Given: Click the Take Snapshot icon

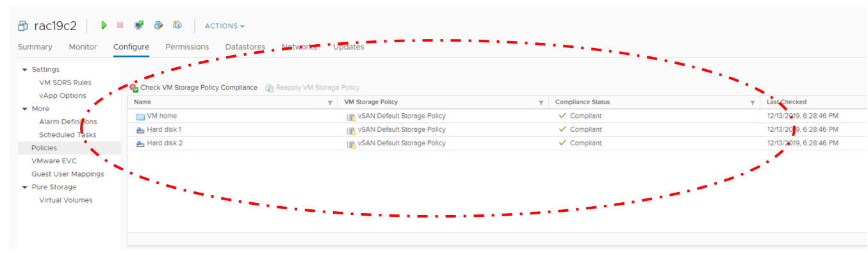Looking at the screenshot, I should click(177, 26).
